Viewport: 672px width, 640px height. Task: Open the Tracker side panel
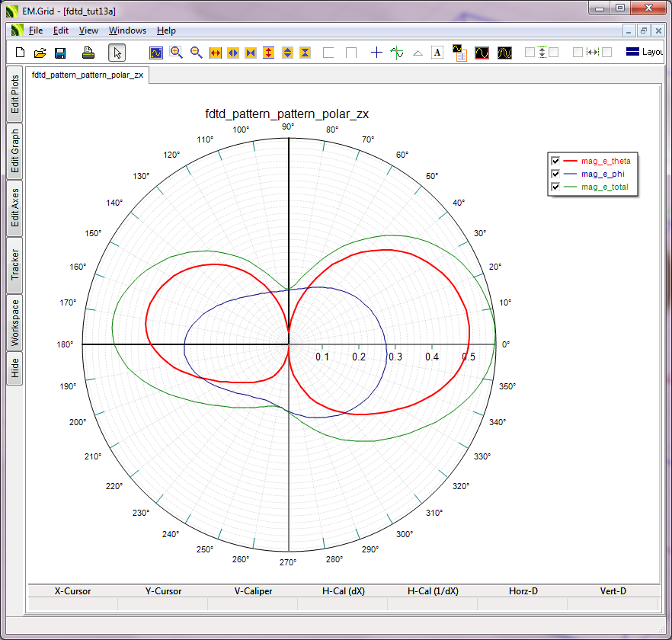point(15,265)
